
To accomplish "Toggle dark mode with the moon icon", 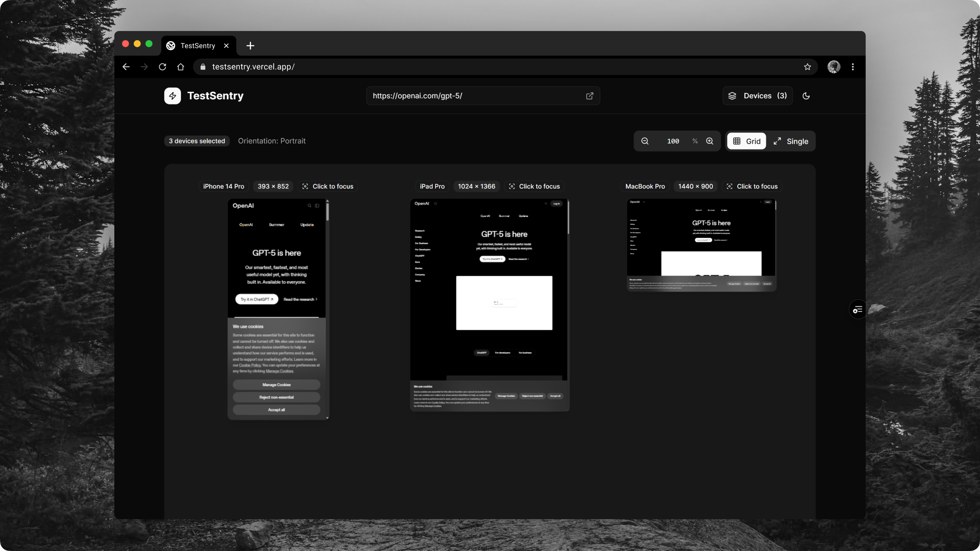I will 806,96.
